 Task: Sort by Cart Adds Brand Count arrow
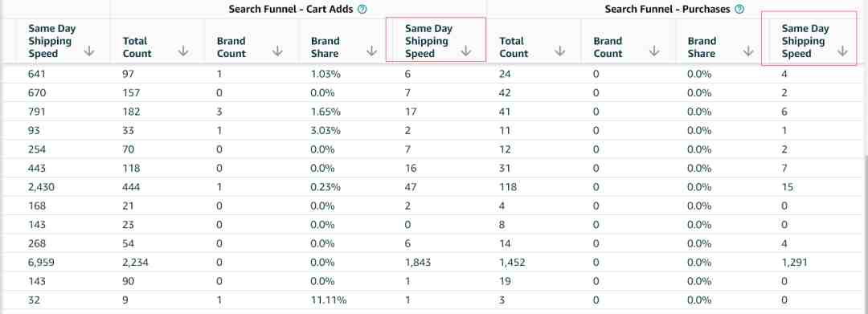[x=277, y=51]
